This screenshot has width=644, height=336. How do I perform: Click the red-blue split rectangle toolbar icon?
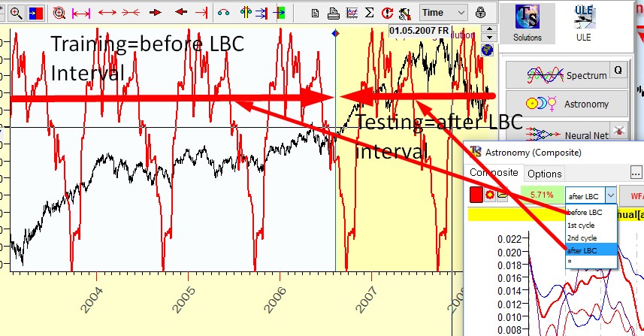coord(35,12)
